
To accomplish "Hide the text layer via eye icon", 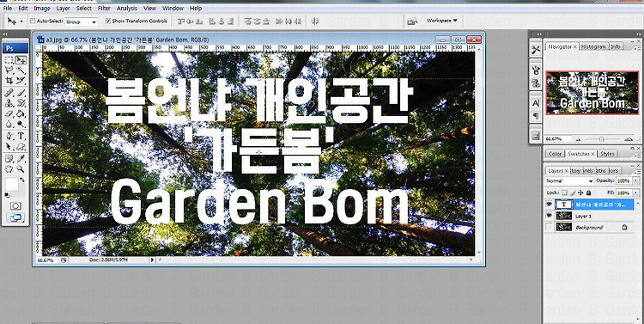I will point(549,205).
